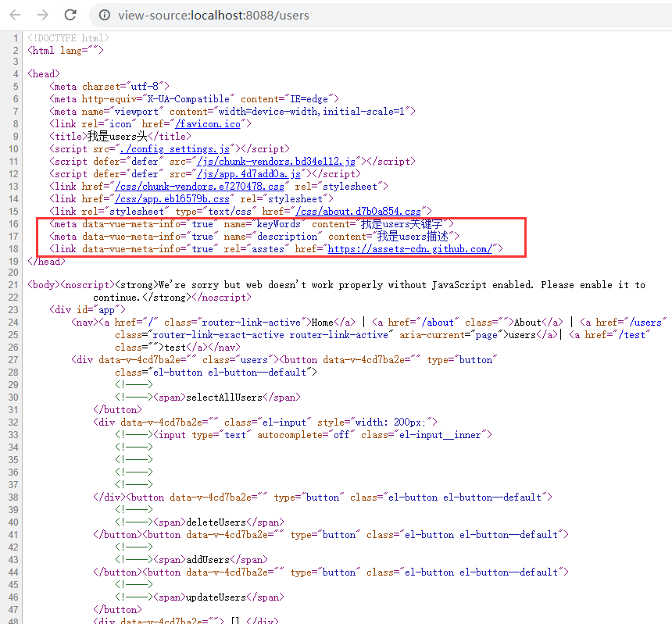Open the /favicon.ico link
Image resolution: width=672 pixels, height=624 pixels.
pos(207,123)
